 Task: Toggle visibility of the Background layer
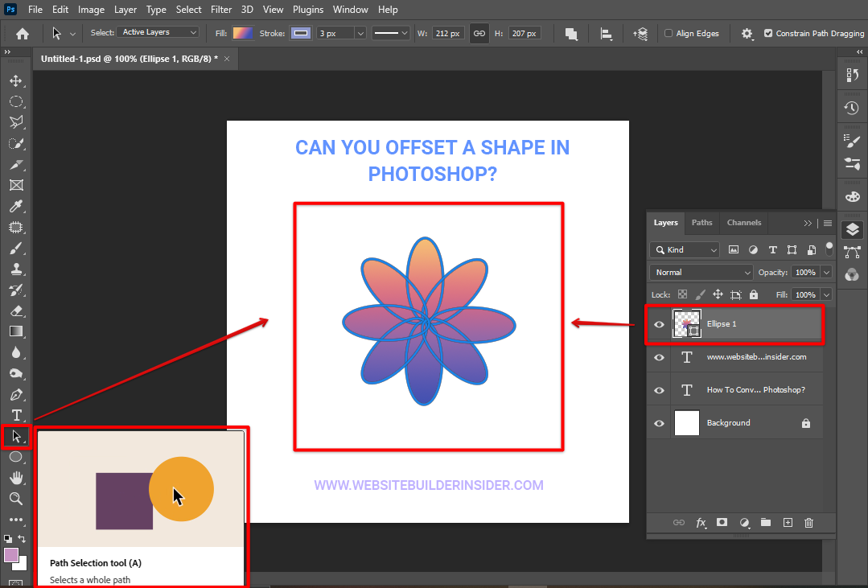coord(659,423)
